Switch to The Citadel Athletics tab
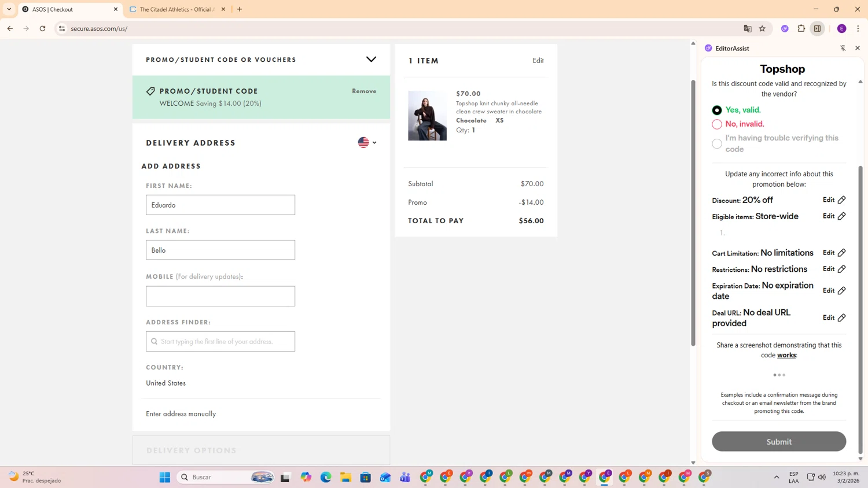Screen dimensions: 868x488 coord(176,9)
